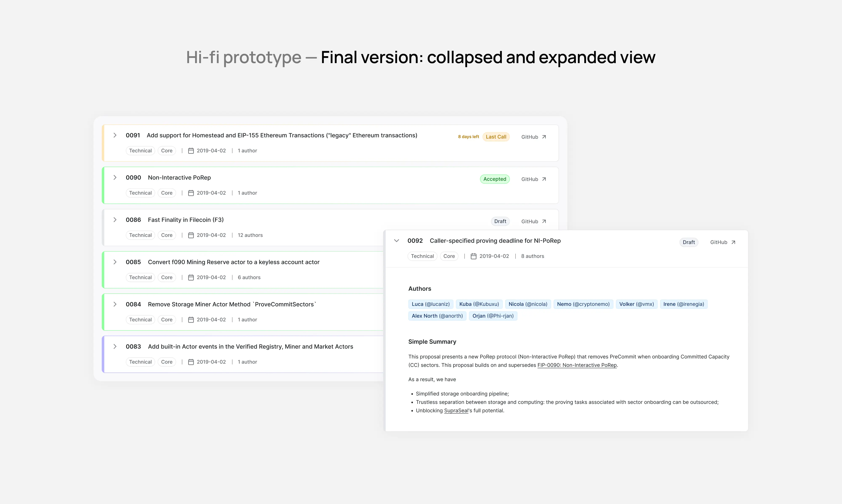Click the author chip Alex North (@anorth)
Image resolution: width=842 pixels, height=504 pixels.
click(x=437, y=316)
